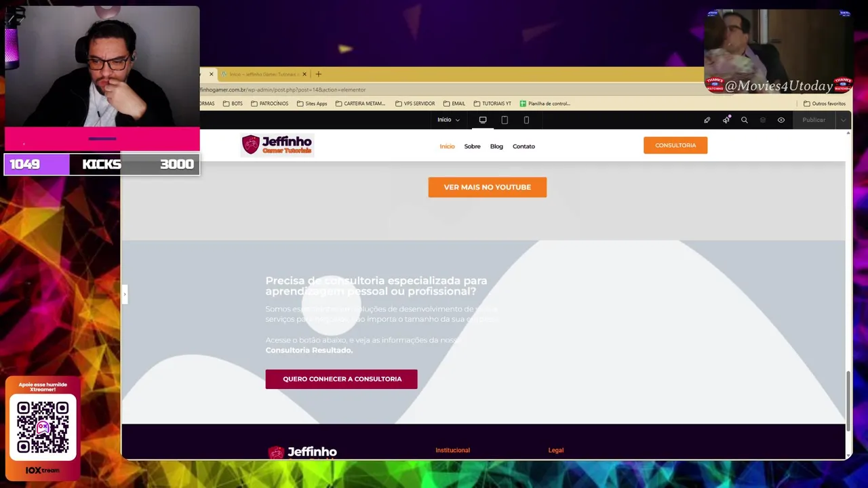Screen dimensions: 868x488
Task: Open the VPS SERVIDOR bookmarks folder
Action: [415, 104]
